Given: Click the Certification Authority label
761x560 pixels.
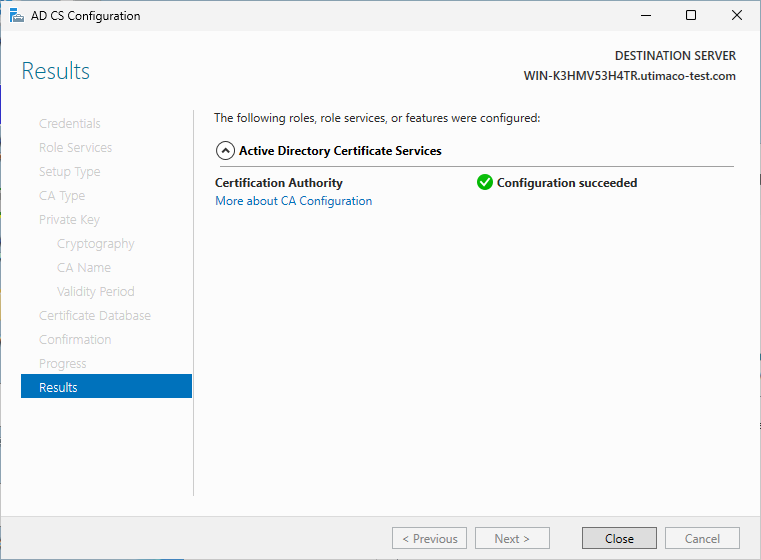Looking at the screenshot, I should coord(279,183).
